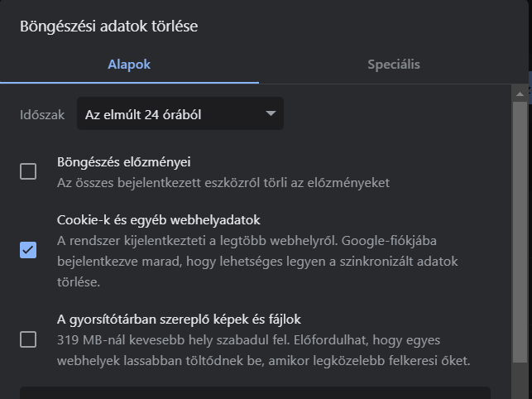Viewport: 532px width, 399px height.
Task: Click the scrollbar track below the thumb
Action: point(520,381)
